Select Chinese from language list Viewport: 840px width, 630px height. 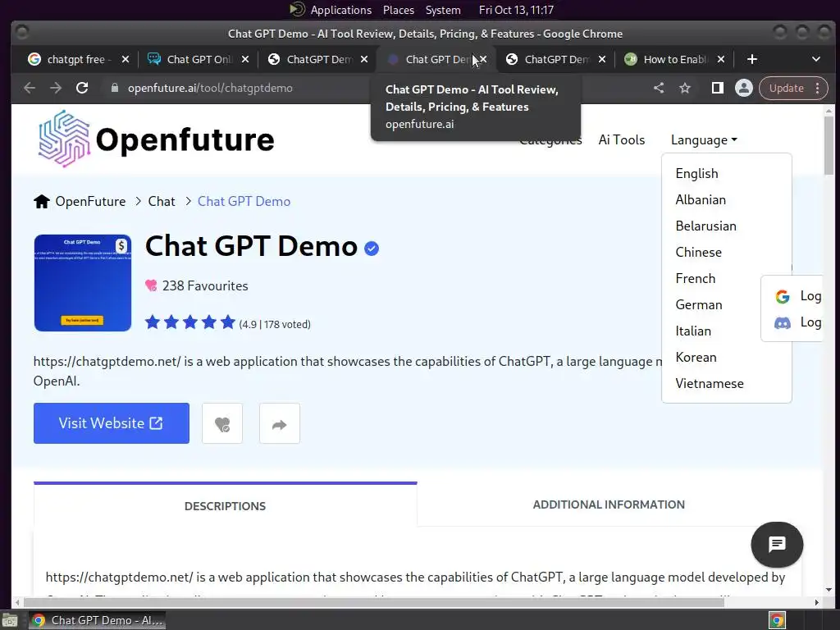tap(698, 253)
